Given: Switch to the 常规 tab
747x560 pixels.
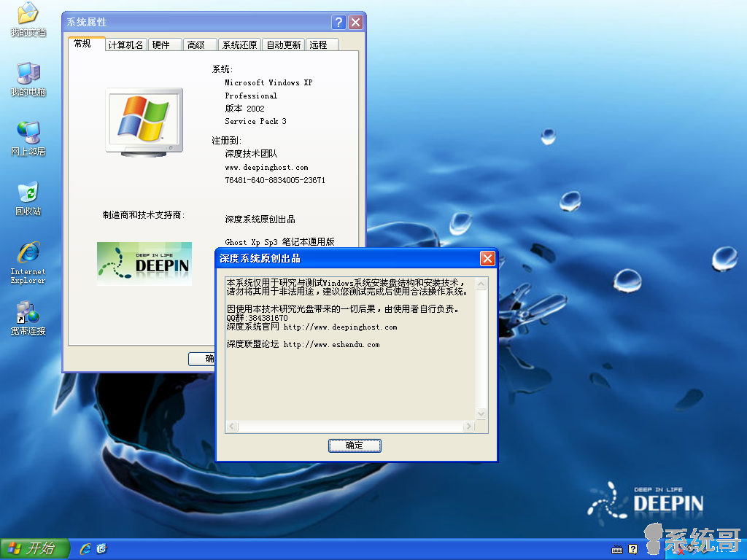Looking at the screenshot, I should point(86,44).
